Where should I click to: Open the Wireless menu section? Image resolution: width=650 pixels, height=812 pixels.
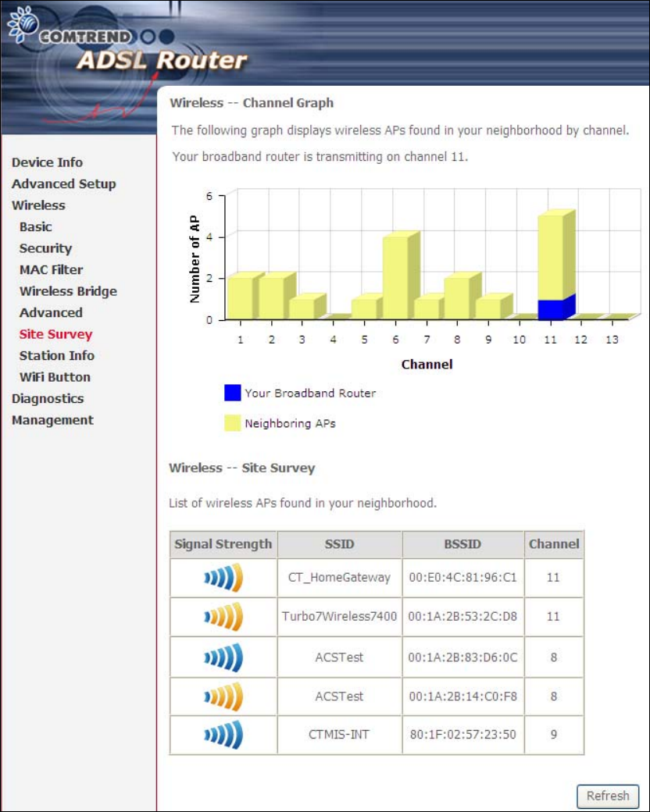[x=38, y=205]
